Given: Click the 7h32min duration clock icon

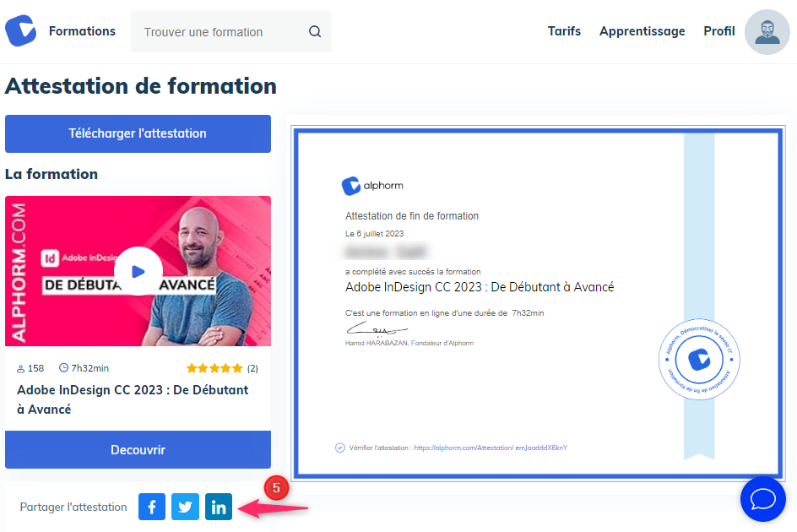Looking at the screenshot, I should pos(63,367).
